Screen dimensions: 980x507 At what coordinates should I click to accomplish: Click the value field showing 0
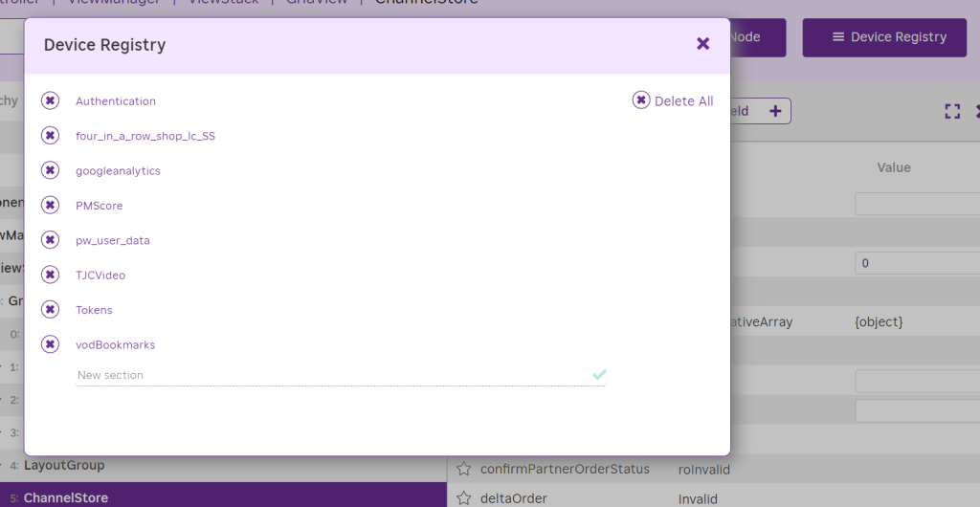tap(918, 263)
